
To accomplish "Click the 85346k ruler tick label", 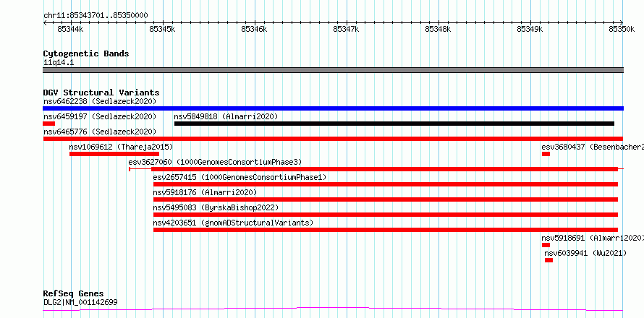I will pyautogui.click(x=254, y=29).
